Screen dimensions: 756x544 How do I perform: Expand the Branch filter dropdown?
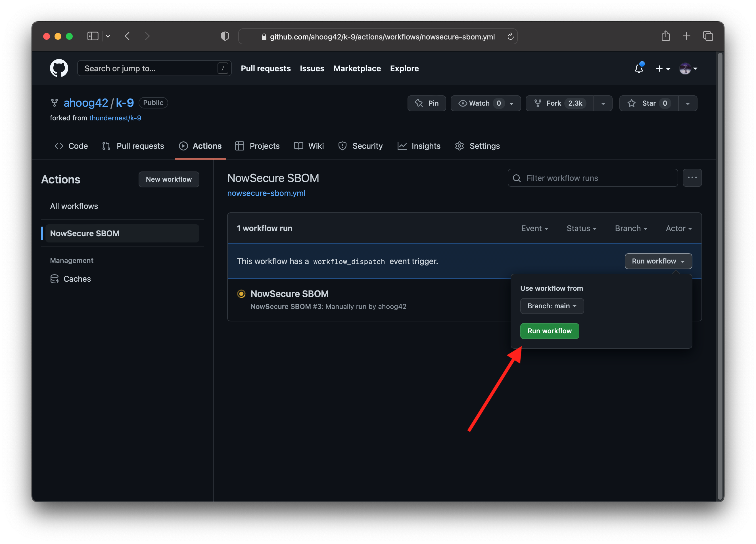click(631, 228)
